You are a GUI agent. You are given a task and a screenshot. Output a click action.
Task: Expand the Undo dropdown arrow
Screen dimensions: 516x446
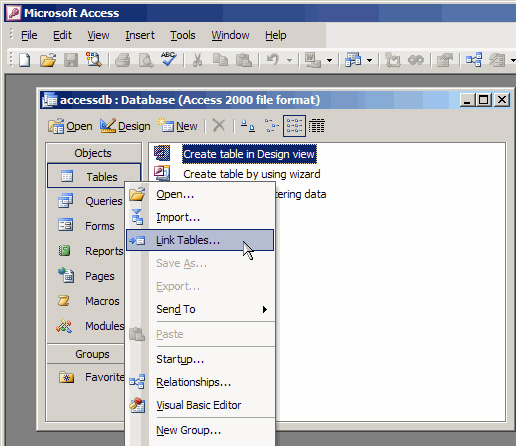[x=290, y=61]
